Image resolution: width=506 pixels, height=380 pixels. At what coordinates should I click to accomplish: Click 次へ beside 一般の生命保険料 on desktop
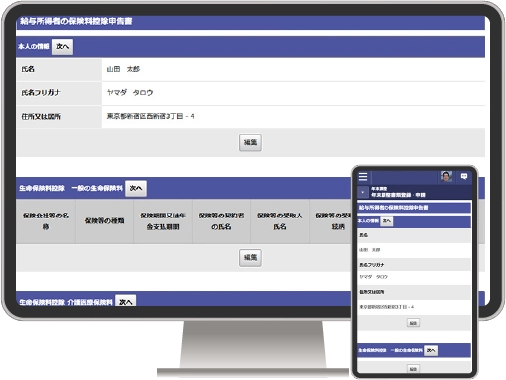[136, 188]
